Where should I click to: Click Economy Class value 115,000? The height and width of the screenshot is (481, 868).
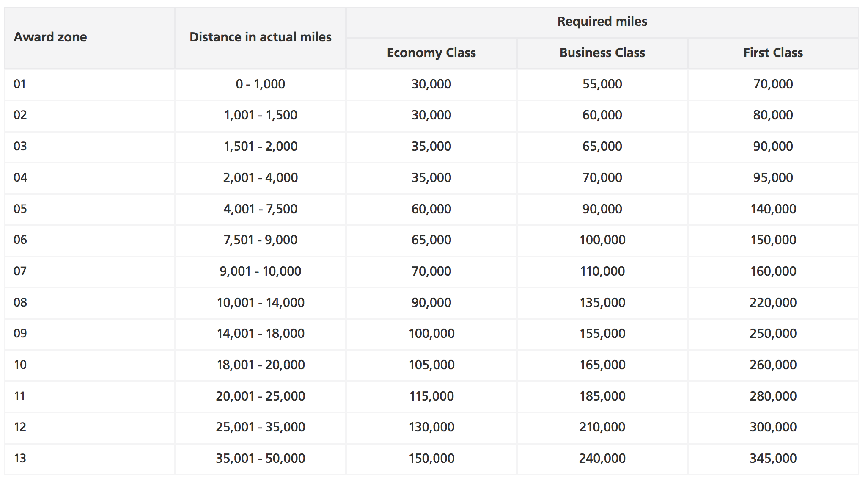pos(431,396)
